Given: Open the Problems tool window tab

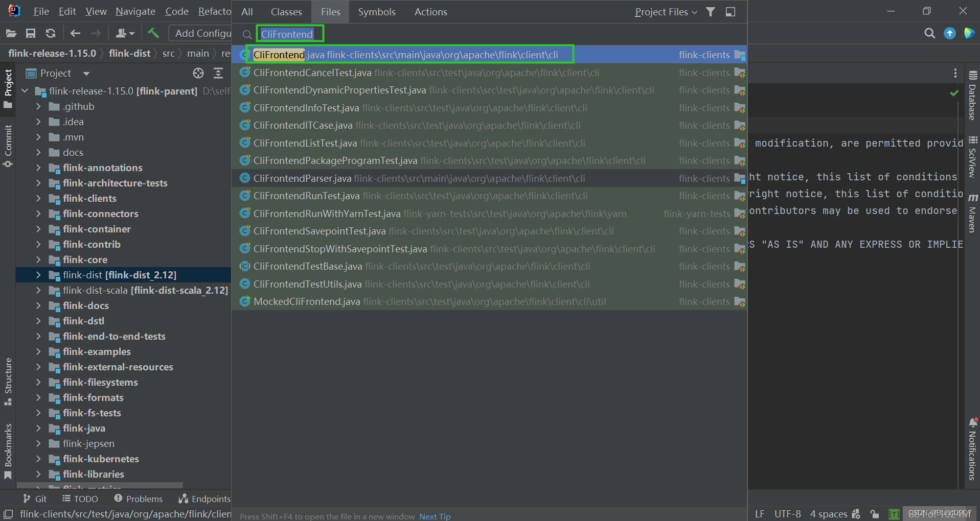Looking at the screenshot, I should click(139, 499).
